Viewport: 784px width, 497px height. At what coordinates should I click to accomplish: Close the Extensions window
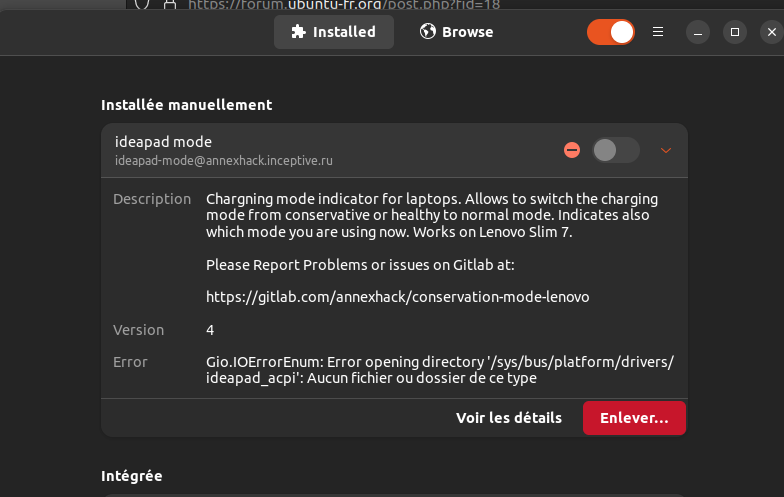coord(770,32)
